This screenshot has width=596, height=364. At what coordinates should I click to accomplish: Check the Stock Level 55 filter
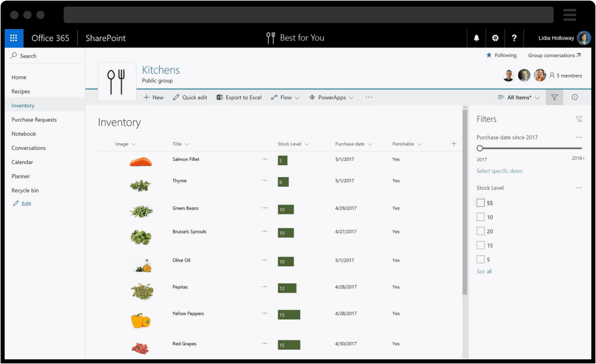[x=480, y=203]
